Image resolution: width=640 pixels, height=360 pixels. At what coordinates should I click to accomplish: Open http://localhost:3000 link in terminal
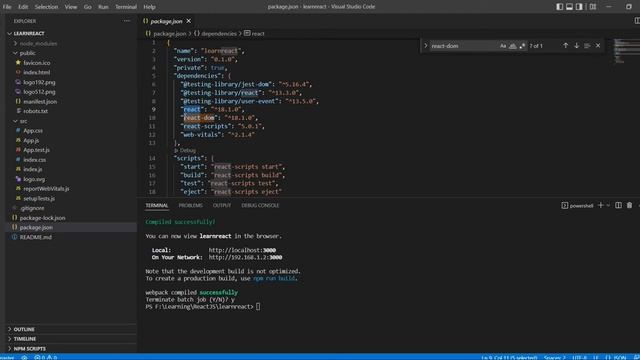[242, 250]
